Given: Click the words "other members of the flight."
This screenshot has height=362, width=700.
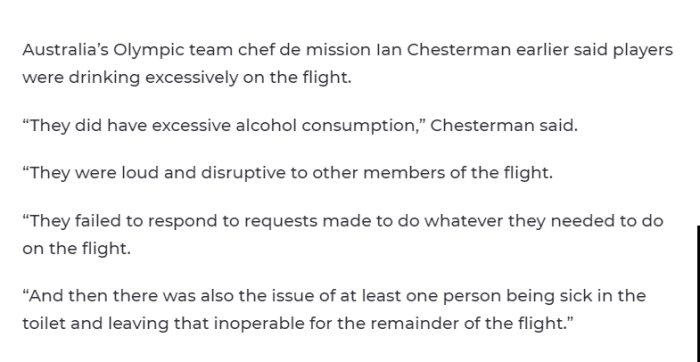Looking at the screenshot, I should pos(432,173).
